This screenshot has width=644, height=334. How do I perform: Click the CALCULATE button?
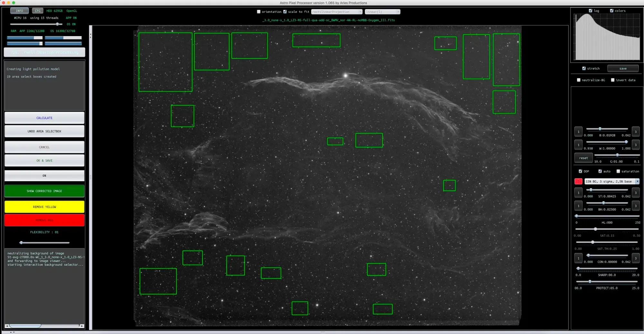(44, 118)
